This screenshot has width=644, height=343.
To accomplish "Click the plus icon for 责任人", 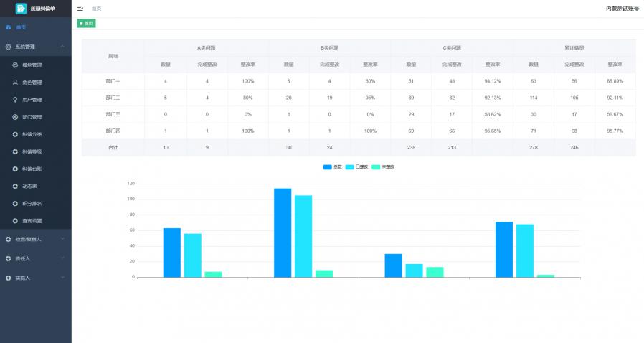I will tap(8, 258).
